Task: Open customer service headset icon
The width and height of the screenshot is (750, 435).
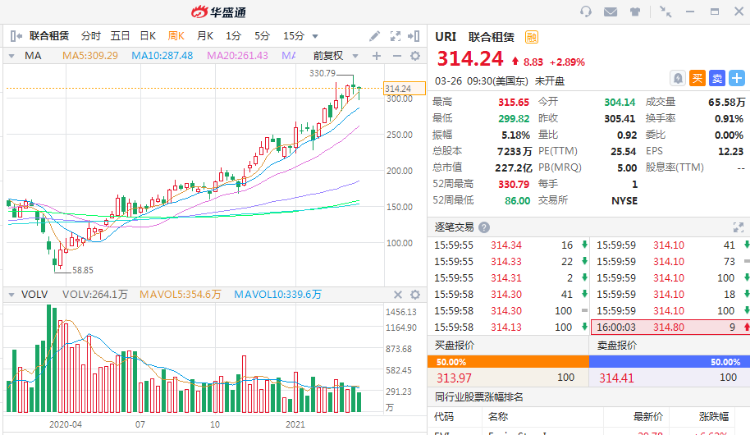Action: [x=585, y=11]
